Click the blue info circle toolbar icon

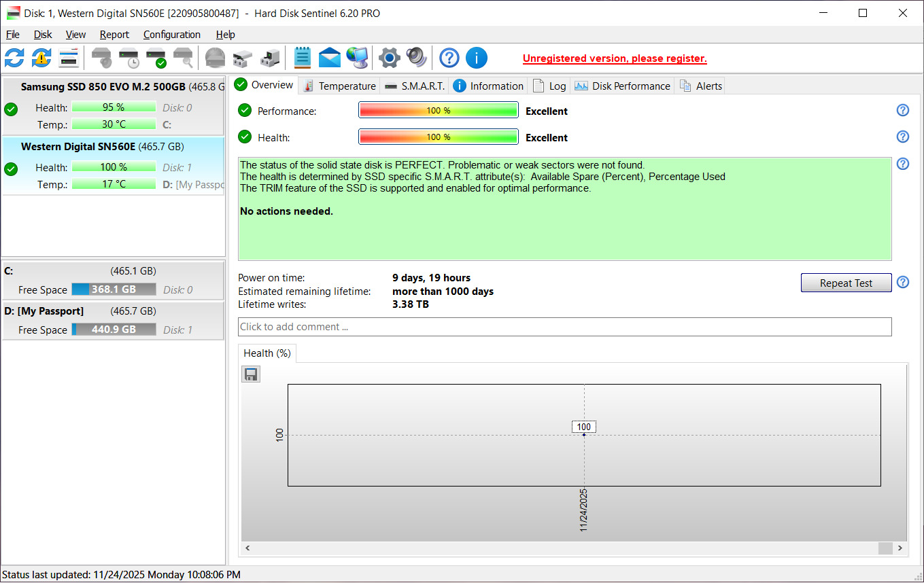click(477, 58)
